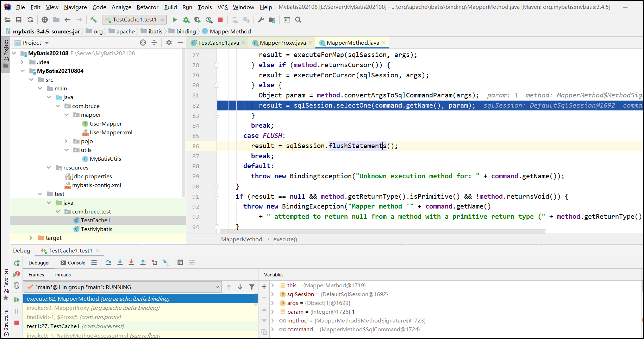Select the invoke:59, MapperProxy stack frame
644x339 pixels.
pos(140,308)
